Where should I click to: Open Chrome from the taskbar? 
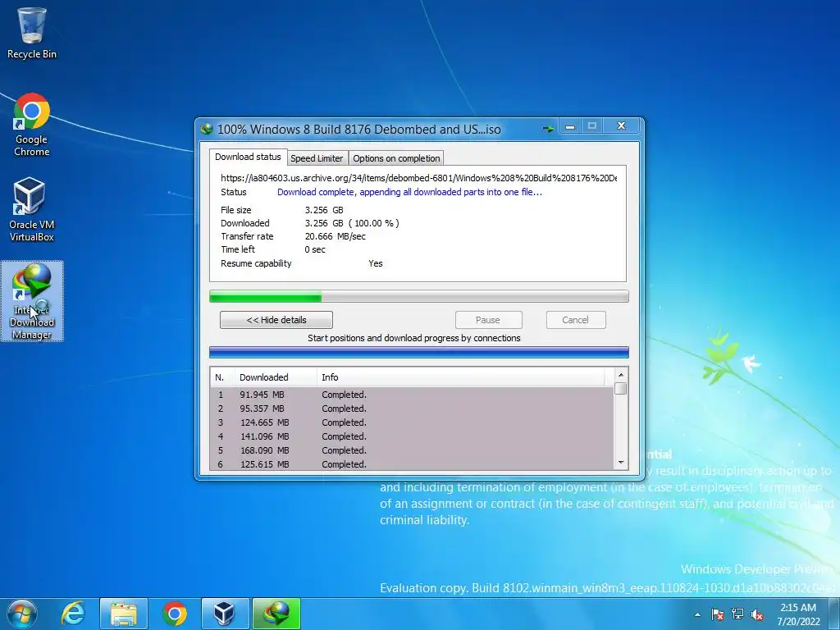coord(175,614)
